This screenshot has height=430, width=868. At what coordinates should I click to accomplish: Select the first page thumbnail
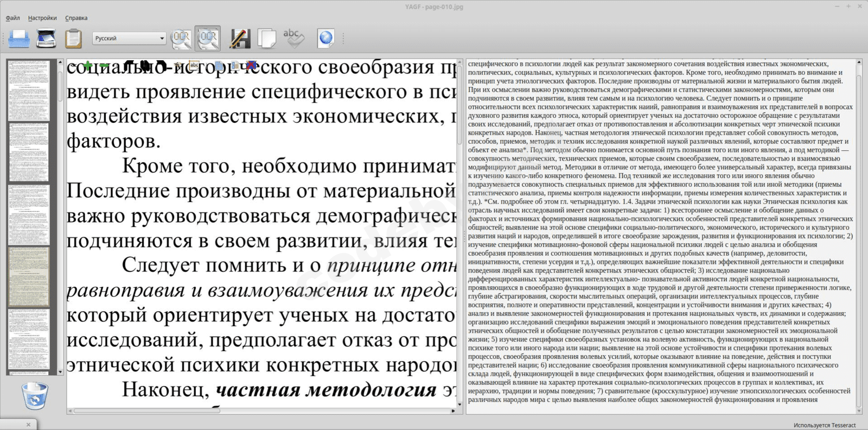point(29,90)
